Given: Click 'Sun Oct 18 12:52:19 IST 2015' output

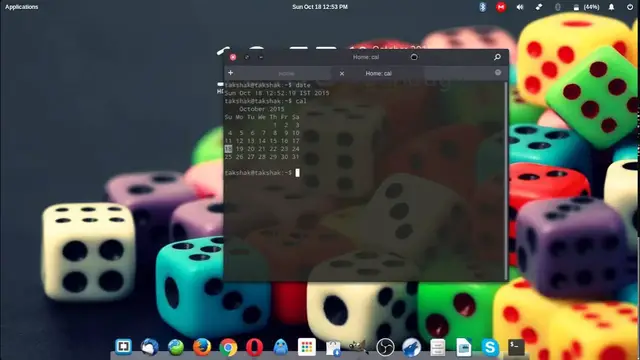Looking at the screenshot, I should 277,93.
